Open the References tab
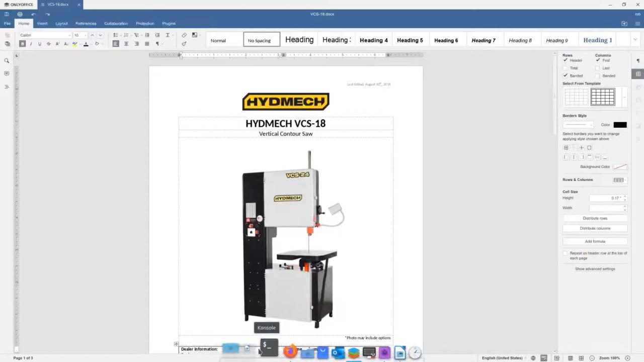This screenshot has width=644, height=362. click(x=86, y=23)
